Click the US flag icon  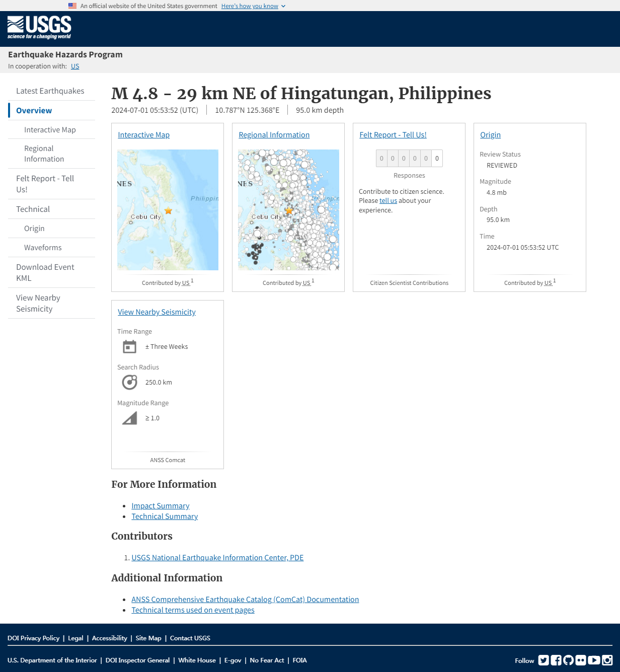pos(72,6)
